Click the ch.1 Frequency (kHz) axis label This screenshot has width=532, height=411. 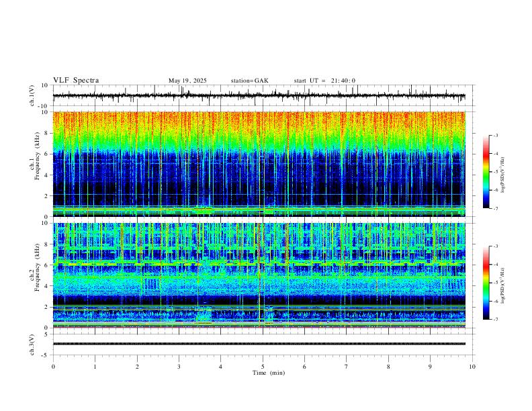click(x=35, y=156)
